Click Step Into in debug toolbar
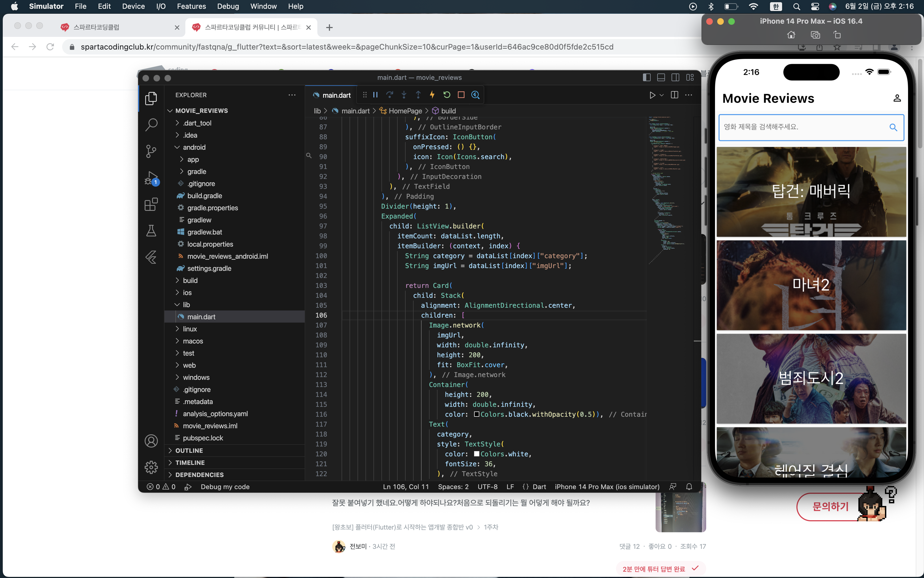This screenshot has height=578, width=924. pyautogui.click(x=404, y=95)
